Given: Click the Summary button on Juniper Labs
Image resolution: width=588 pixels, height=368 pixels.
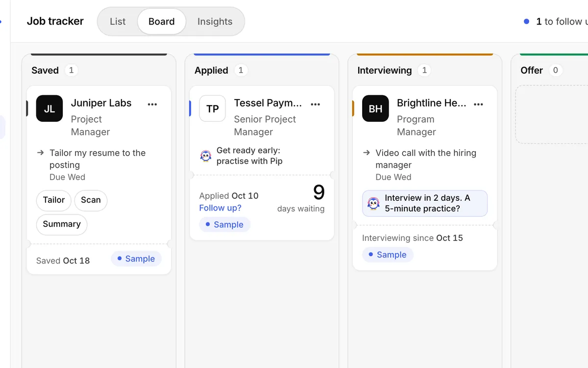Looking at the screenshot, I should 62,224.
